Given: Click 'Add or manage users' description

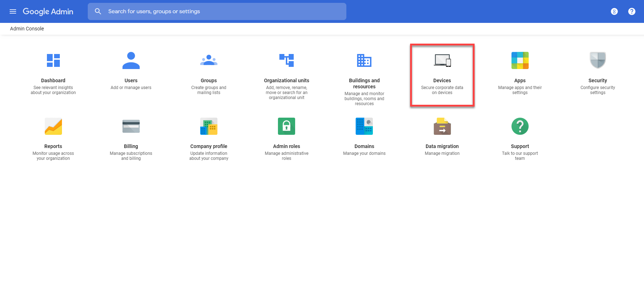Looking at the screenshot, I should point(131,88).
